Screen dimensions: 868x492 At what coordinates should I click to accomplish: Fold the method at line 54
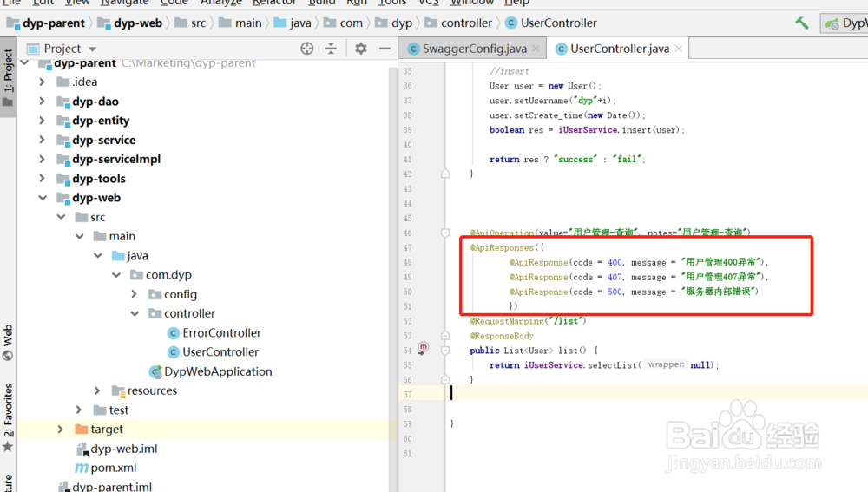coord(445,351)
